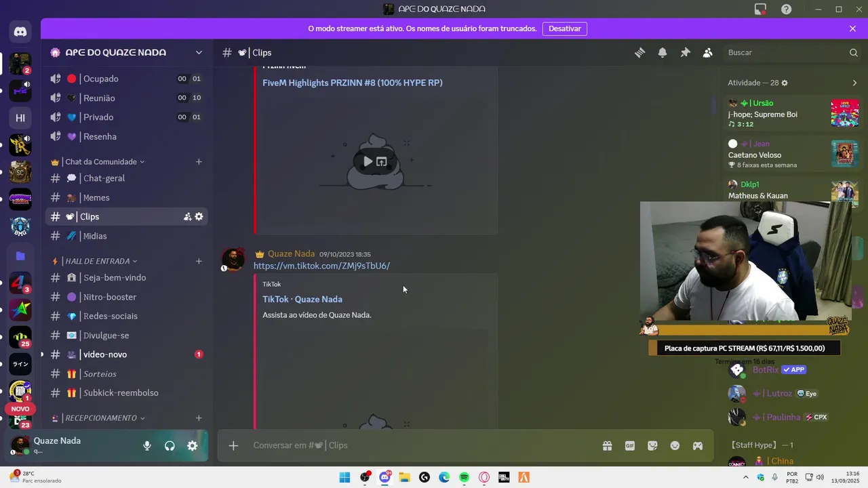This screenshot has height=488, width=868.
Task: Open GIF picker
Action: [630, 445]
